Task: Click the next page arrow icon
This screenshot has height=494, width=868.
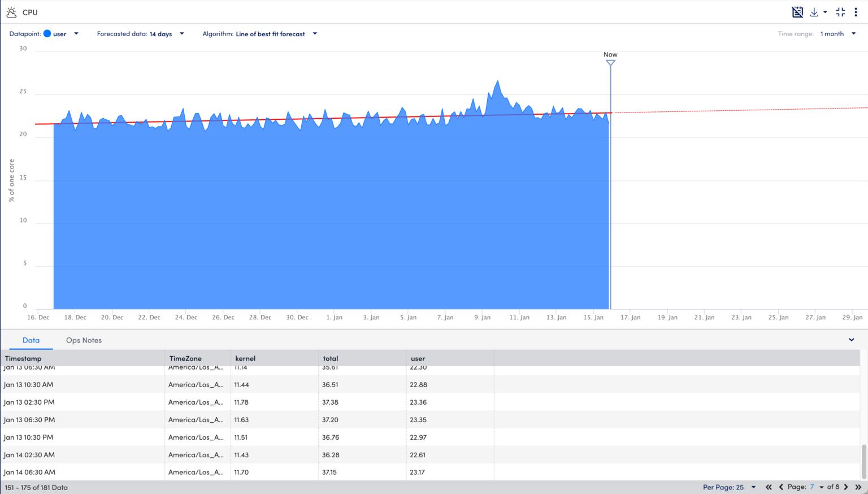Action: (x=846, y=487)
